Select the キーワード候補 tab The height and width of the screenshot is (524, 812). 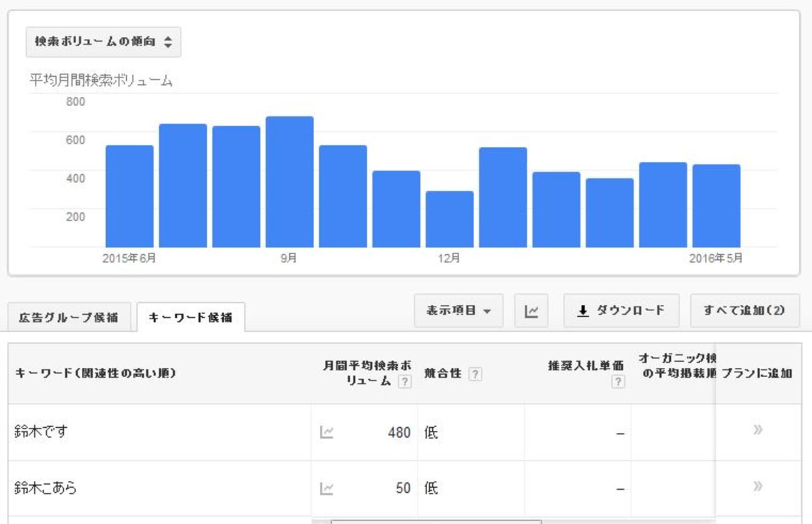[x=191, y=317]
